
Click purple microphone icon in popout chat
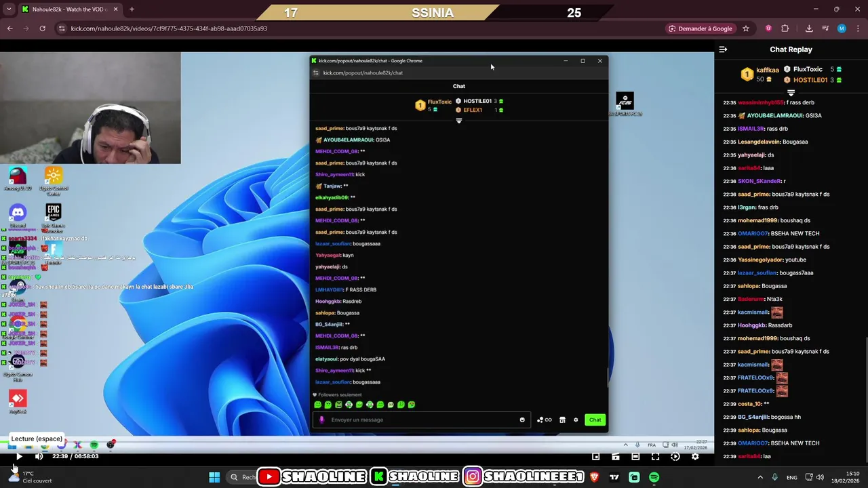click(321, 420)
